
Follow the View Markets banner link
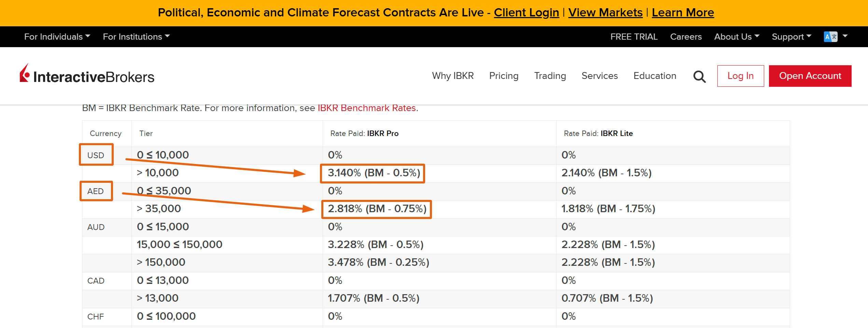(x=605, y=13)
